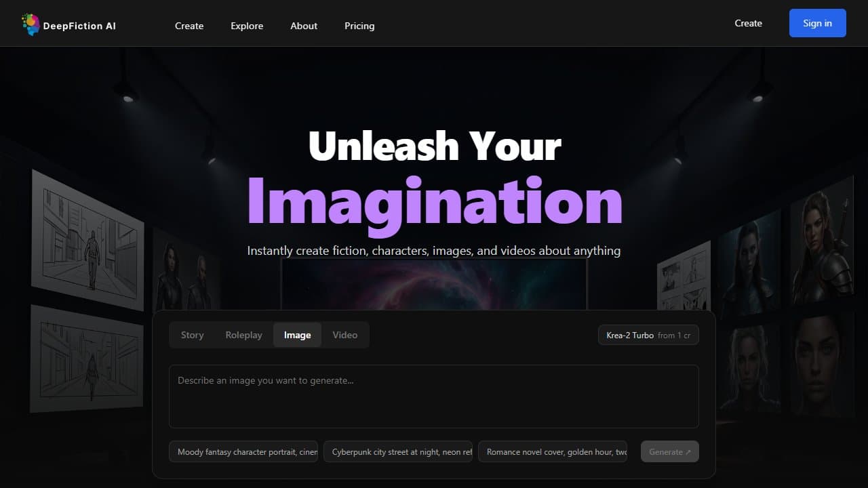868x488 pixels.
Task: Click the Create link next to Sign in
Action: pyautogui.click(x=749, y=23)
